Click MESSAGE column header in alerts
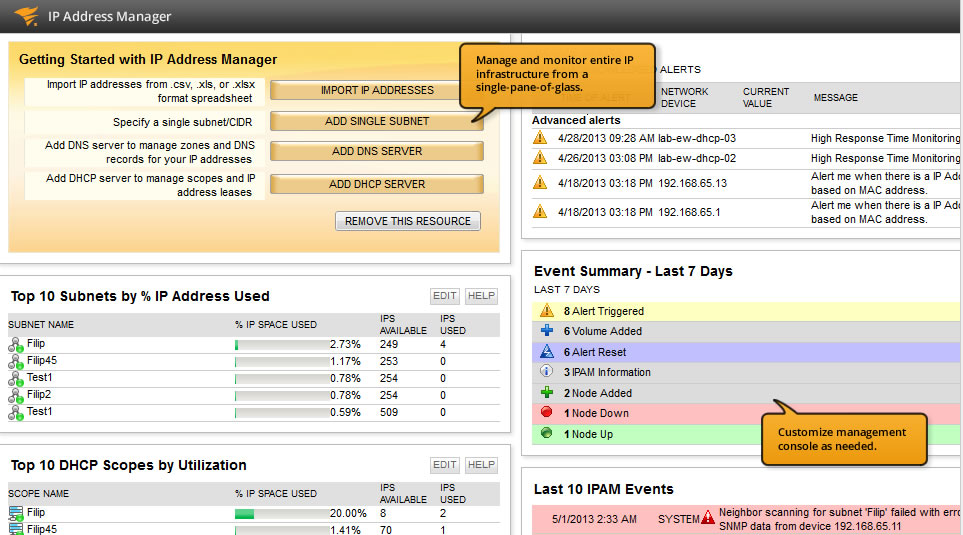Viewport: 963px width, 535px height. pos(835,98)
